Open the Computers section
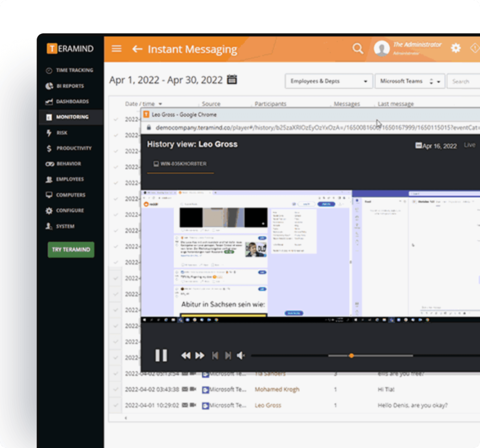480x448 pixels. (71, 195)
